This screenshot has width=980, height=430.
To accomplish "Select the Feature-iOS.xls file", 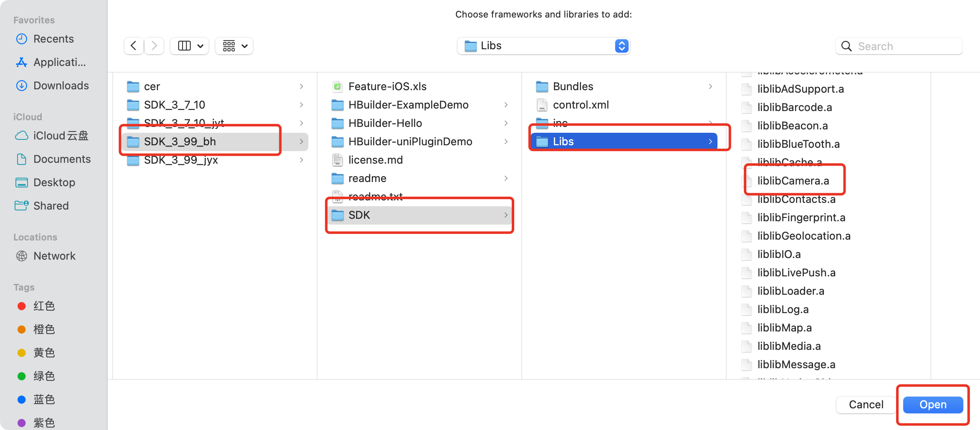I will [387, 86].
